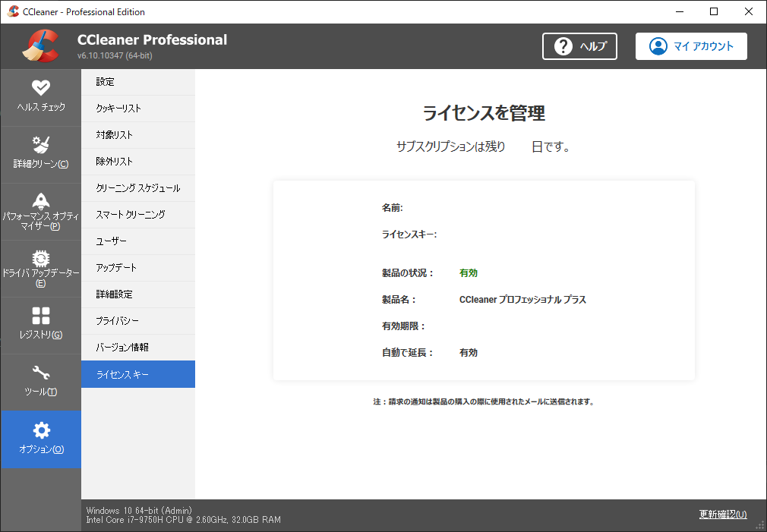Maximize the CCleaner window
Image resolution: width=767 pixels, height=532 pixels.
coord(714,11)
